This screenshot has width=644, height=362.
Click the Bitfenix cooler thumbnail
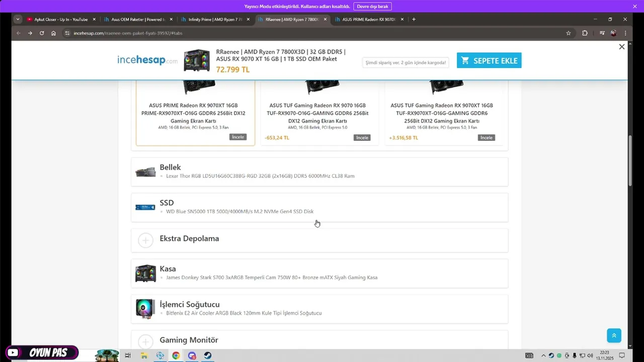click(x=145, y=309)
